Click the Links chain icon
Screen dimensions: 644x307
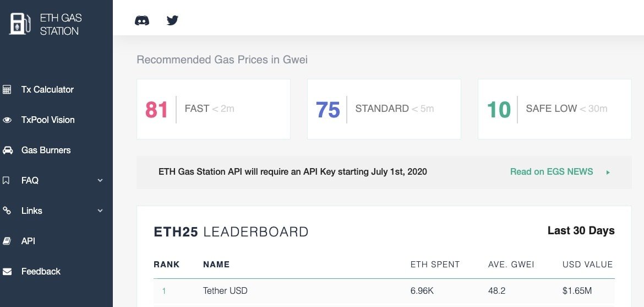[x=7, y=211]
